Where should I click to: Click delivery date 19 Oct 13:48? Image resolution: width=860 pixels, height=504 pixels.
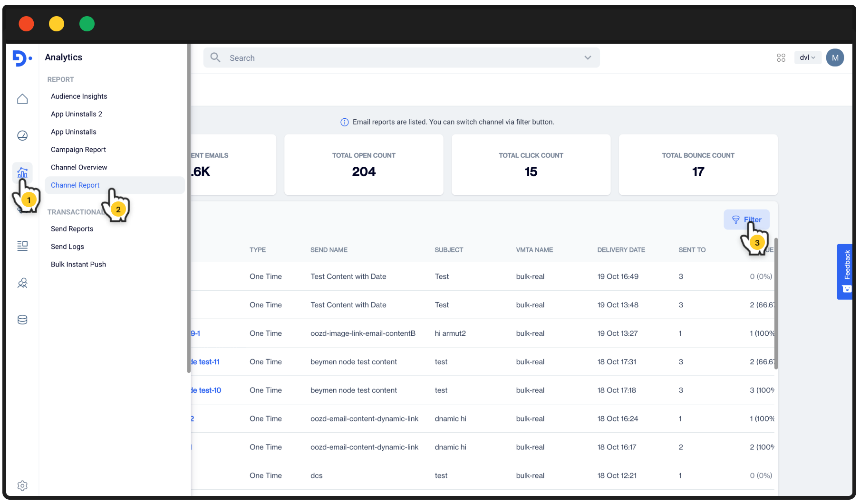pos(618,305)
